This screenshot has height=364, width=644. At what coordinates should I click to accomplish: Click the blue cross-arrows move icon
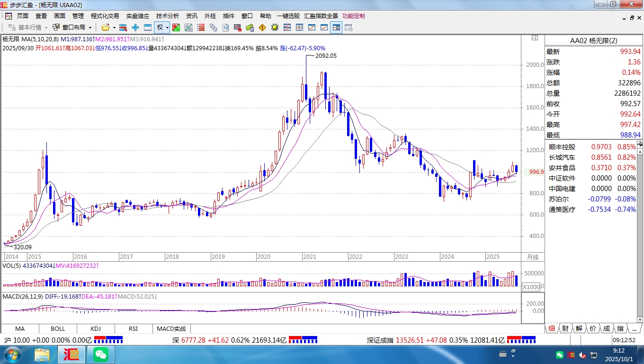tap(135, 27)
